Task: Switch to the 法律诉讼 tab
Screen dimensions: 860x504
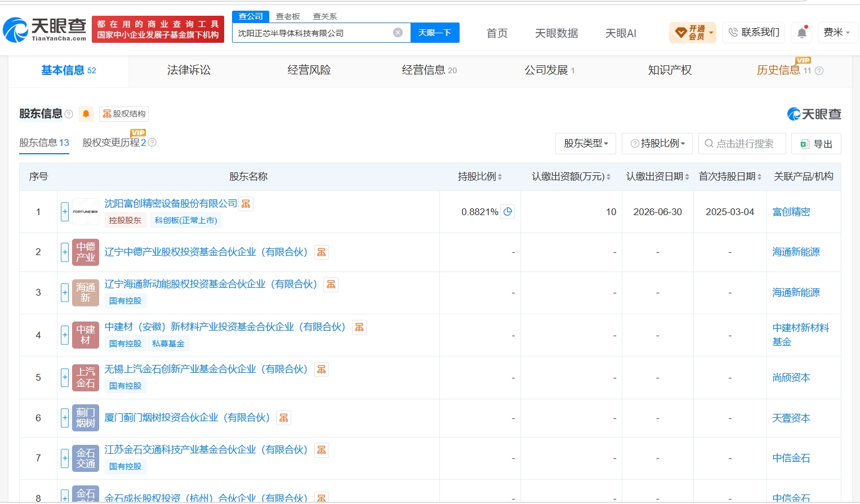Action: (189, 70)
